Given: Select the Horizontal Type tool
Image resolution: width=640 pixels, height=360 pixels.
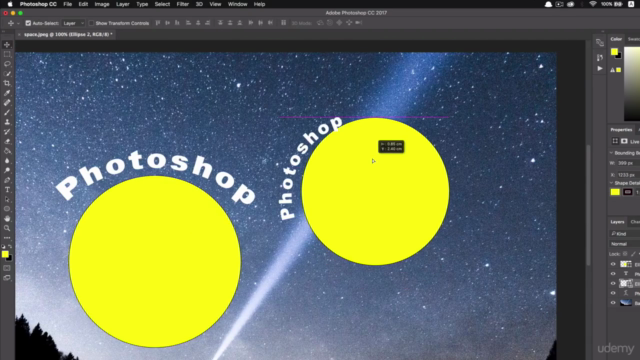Looking at the screenshot, I should point(7,190).
